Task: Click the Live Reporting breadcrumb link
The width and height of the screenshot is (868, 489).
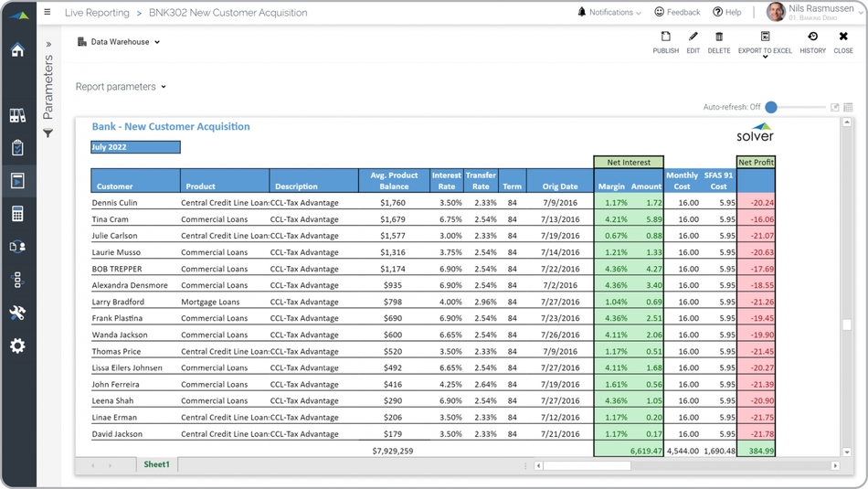Action: pyautogui.click(x=97, y=13)
